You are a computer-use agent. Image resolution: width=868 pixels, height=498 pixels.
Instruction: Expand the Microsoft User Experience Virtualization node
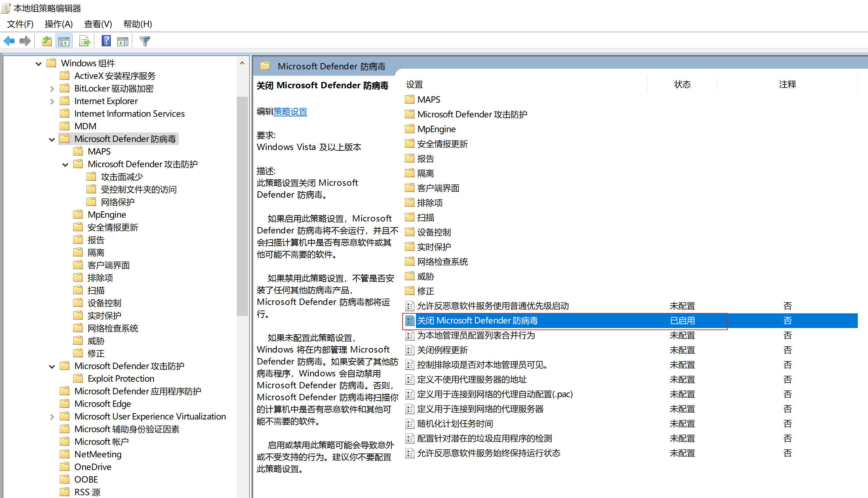coord(52,417)
